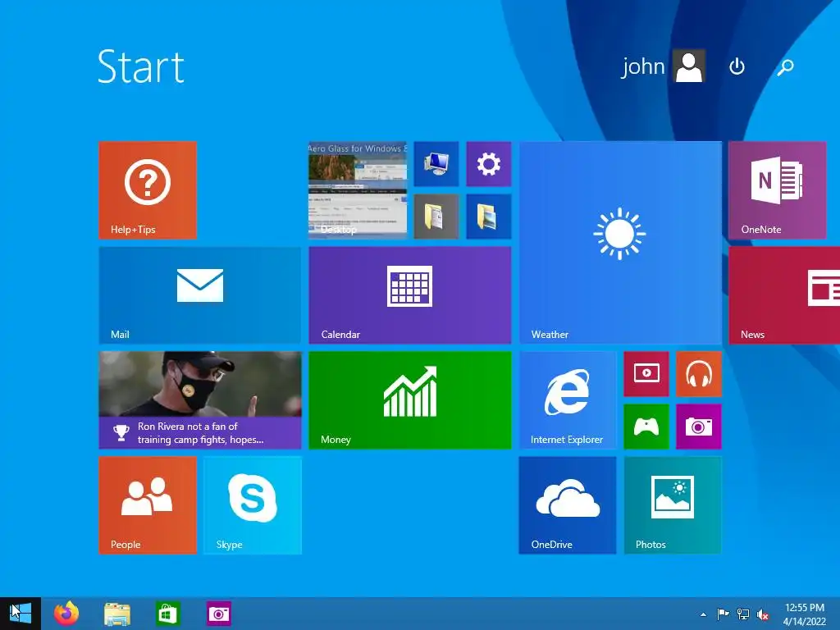The height and width of the screenshot is (630, 840).
Task: Open the Photos tile
Action: pos(673,505)
